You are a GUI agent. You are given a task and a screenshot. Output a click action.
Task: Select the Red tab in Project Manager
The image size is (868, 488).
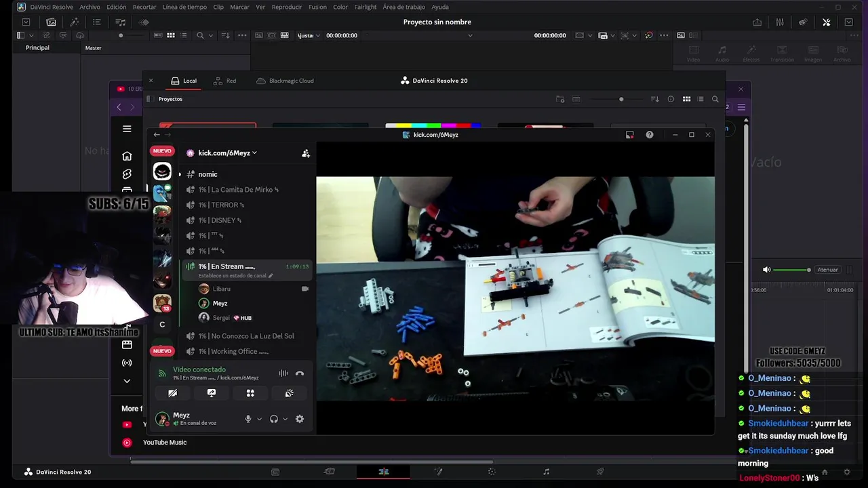tap(225, 81)
